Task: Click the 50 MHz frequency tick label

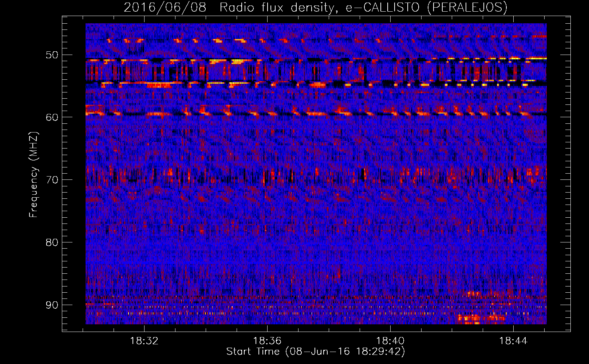Action: 52,55
